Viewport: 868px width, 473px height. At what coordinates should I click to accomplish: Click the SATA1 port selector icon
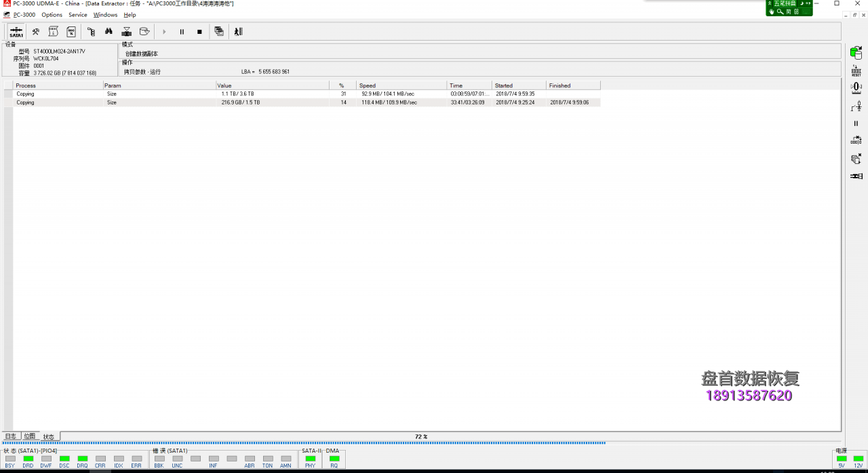click(x=16, y=32)
